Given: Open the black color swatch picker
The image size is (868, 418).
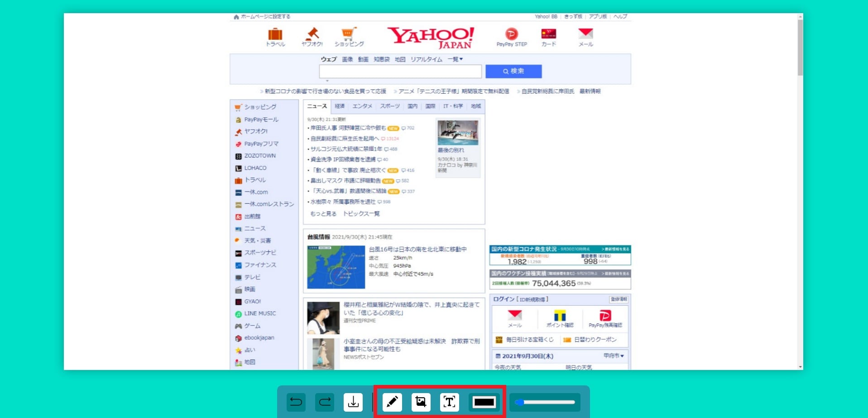Looking at the screenshot, I should click(x=484, y=402).
